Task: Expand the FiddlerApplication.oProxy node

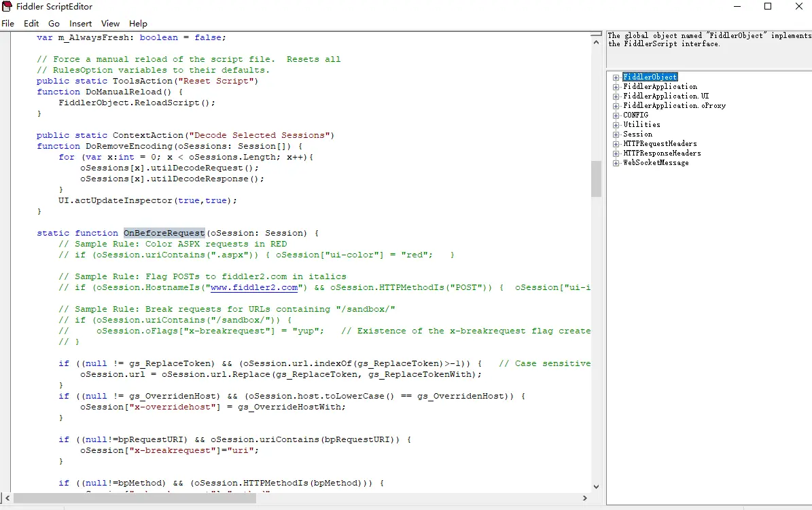Action: pyautogui.click(x=616, y=106)
